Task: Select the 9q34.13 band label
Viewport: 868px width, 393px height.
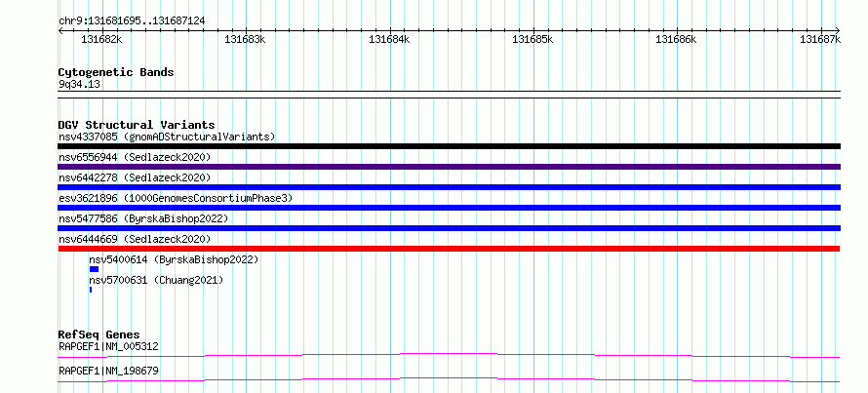Action: click(x=79, y=85)
